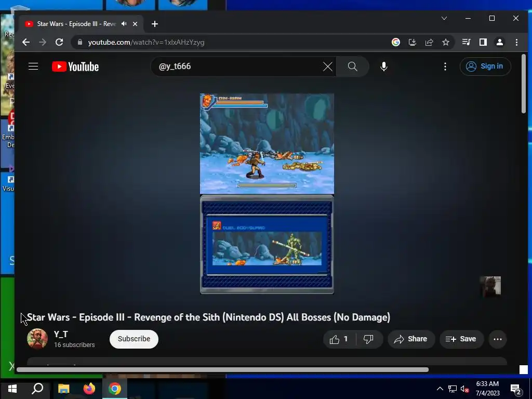Click the video title text

click(209, 317)
